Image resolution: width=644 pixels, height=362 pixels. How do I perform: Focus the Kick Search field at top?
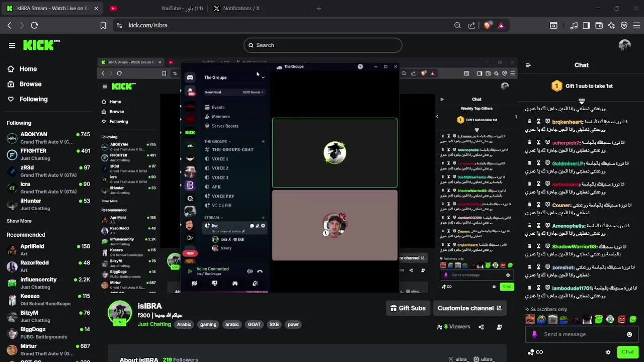(x=323, y=45)
